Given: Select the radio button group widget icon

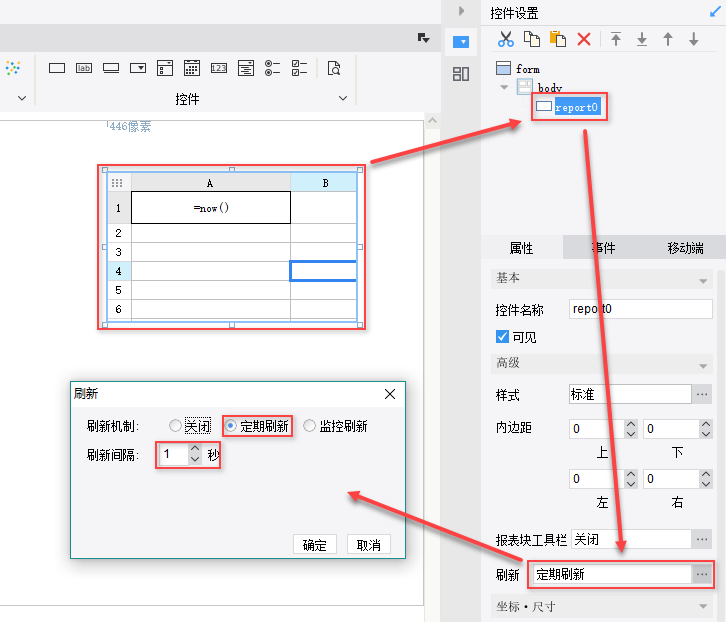Looking at the screenshot, I should point(272,68).
